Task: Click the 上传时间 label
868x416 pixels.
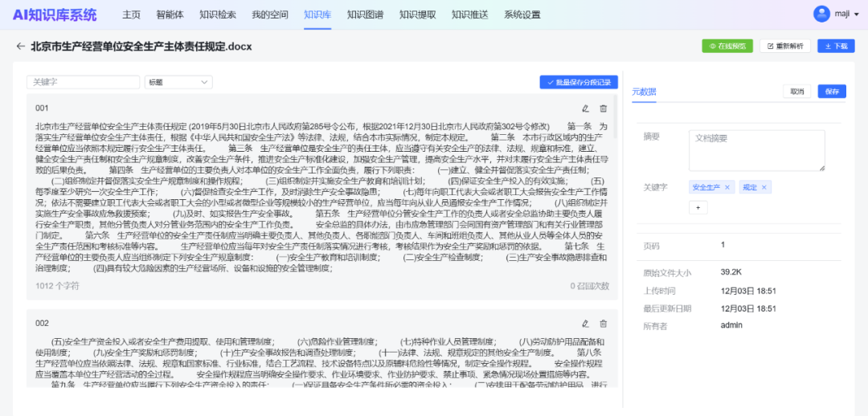Action: pyautogui.click(x=659, y=291)
